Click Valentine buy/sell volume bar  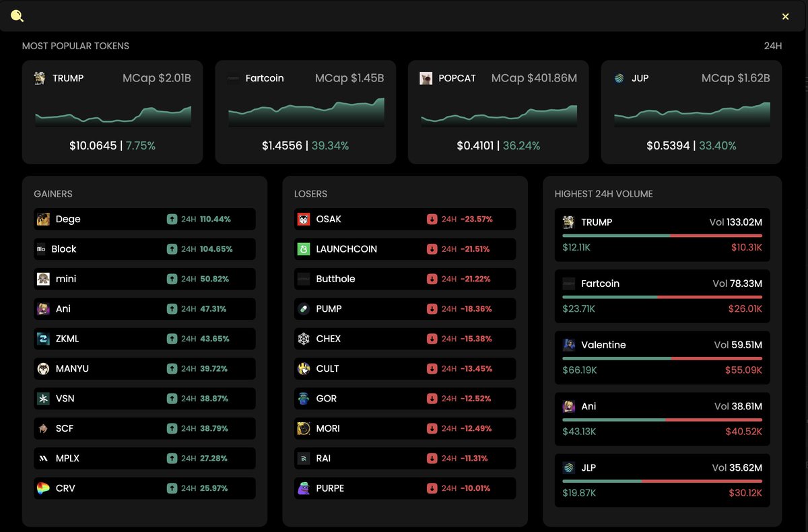663,358
